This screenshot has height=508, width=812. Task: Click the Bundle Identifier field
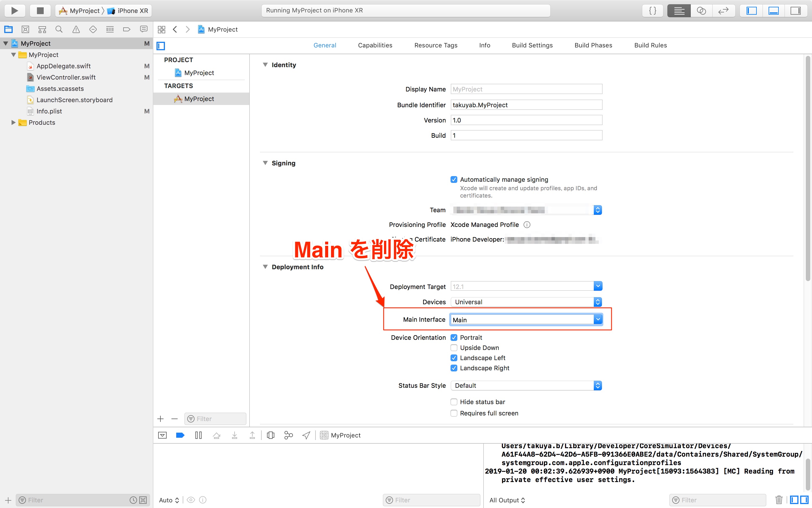(x=526, y=105)
